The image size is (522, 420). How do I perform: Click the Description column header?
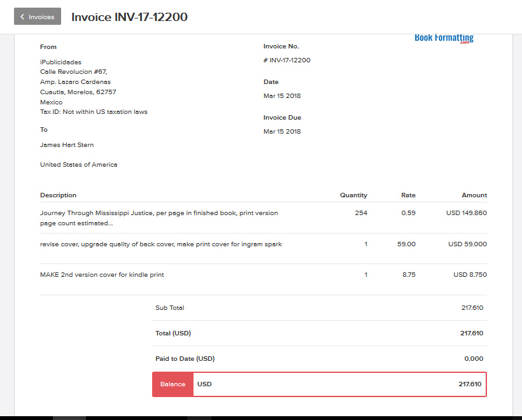click(x=59, y=195)
